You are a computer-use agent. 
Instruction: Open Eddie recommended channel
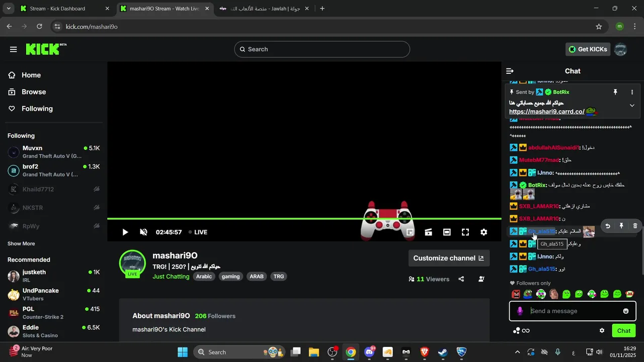click(53, 332)
